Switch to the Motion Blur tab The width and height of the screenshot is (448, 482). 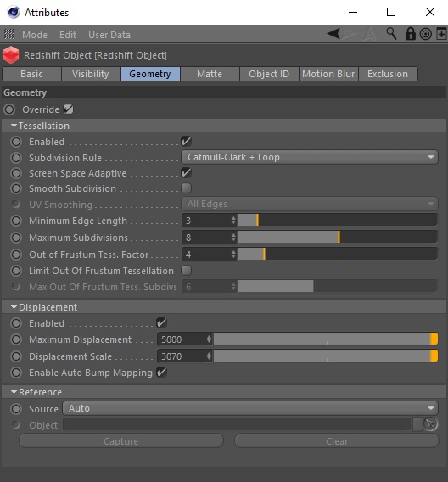pos(328,74)
